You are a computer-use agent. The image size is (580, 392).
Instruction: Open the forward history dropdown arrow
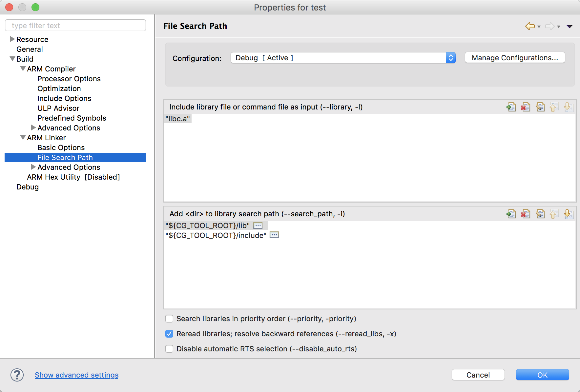pyautogui.click(x=559, y=27)
